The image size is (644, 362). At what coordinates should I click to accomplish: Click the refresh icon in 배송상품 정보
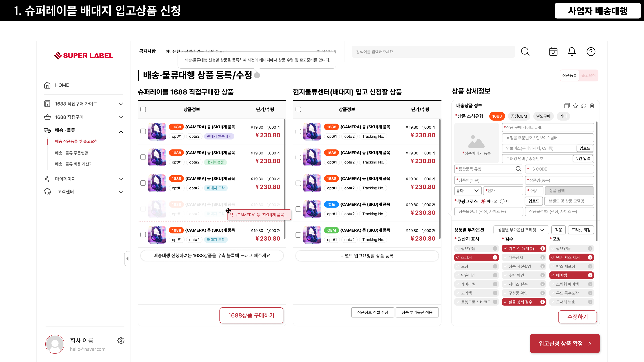tap(583, 106)
